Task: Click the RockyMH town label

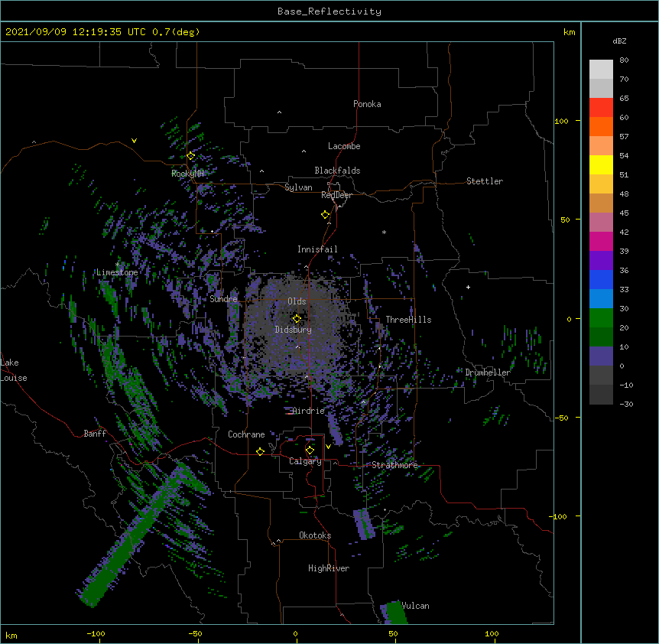Action: click(x=187, y=174)
